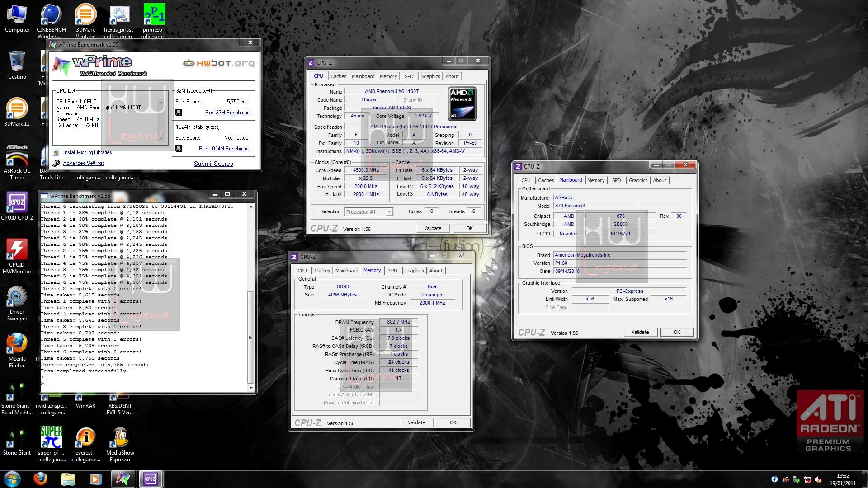Click Submit Scores link in wPrime

[x=213, y=164]
